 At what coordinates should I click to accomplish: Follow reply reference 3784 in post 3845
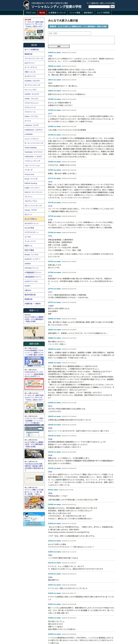click(x=50, y=56)
